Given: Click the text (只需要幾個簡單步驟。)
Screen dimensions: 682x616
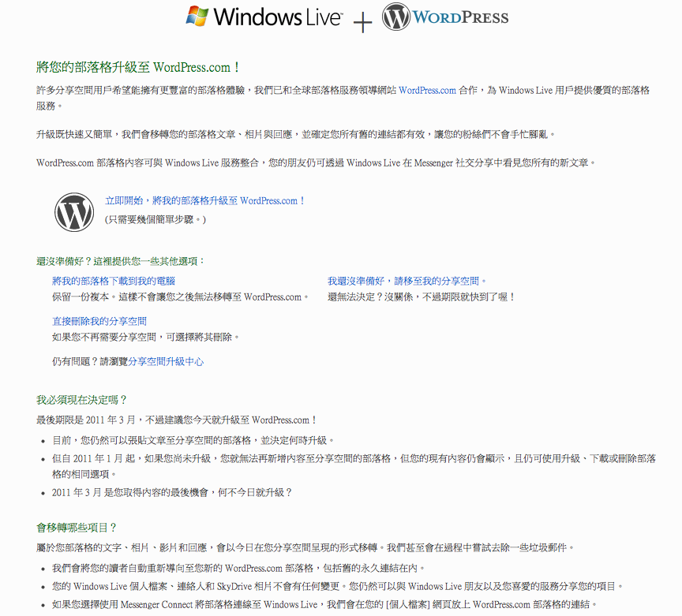Looking at the screenshot, I should 156,219.
